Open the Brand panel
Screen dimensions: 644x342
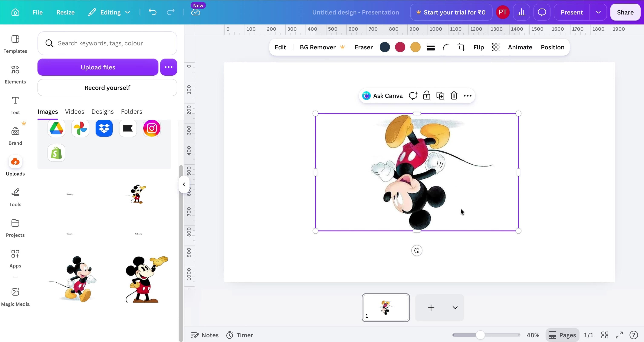(15, 136)
